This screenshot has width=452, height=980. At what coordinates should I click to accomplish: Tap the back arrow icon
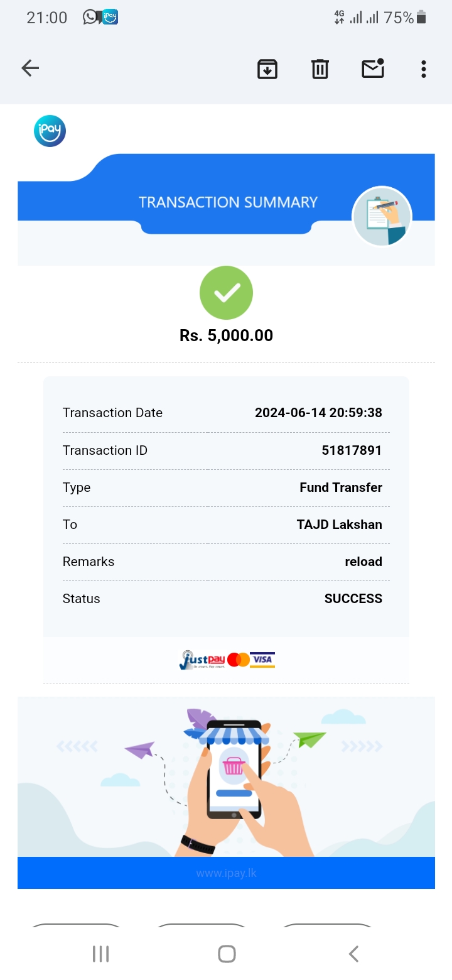[30, 68]
